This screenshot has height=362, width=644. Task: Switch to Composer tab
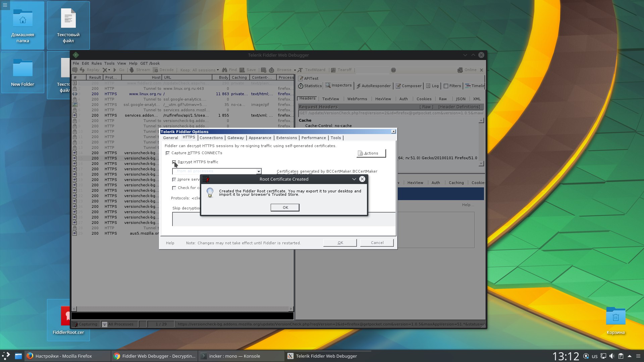coord(409,86)
